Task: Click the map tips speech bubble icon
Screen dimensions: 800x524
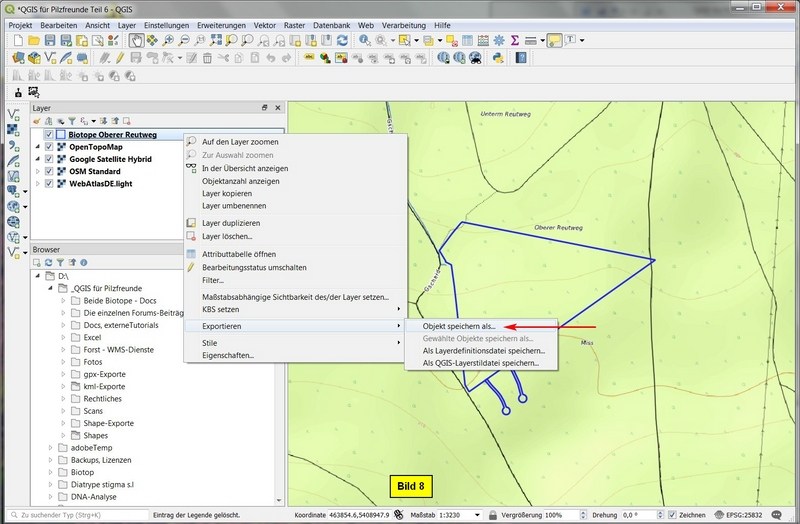Action: pyautogui.click(x=554, y=40)
